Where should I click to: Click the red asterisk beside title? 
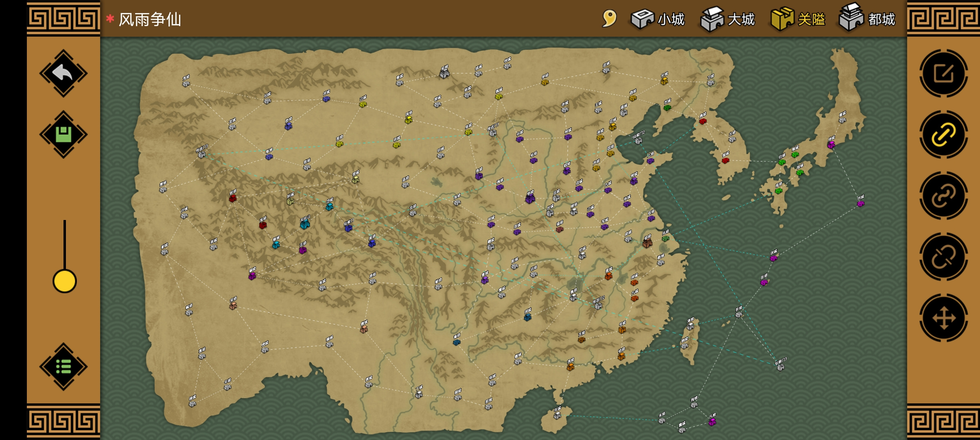click(110, 18)
